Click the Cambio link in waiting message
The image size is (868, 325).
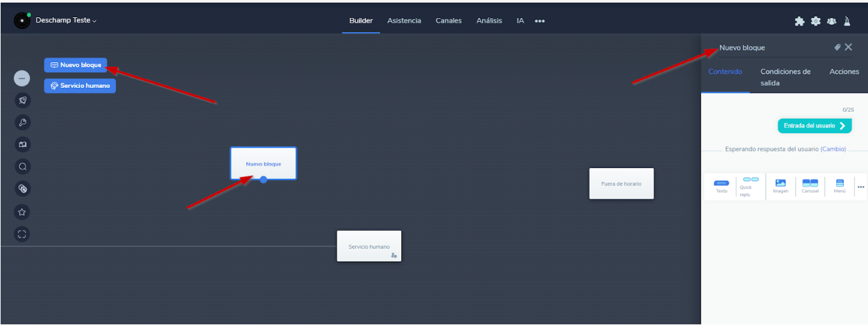click(833, 149)
